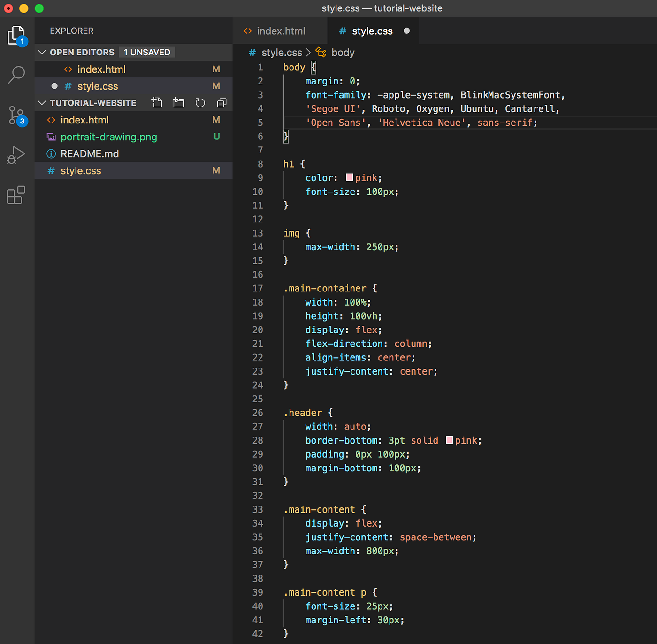This screenshot has width=657, height=644.
Task: Select portrait-drawing.png in the Explorer
Action: click(x=108, y=137)
